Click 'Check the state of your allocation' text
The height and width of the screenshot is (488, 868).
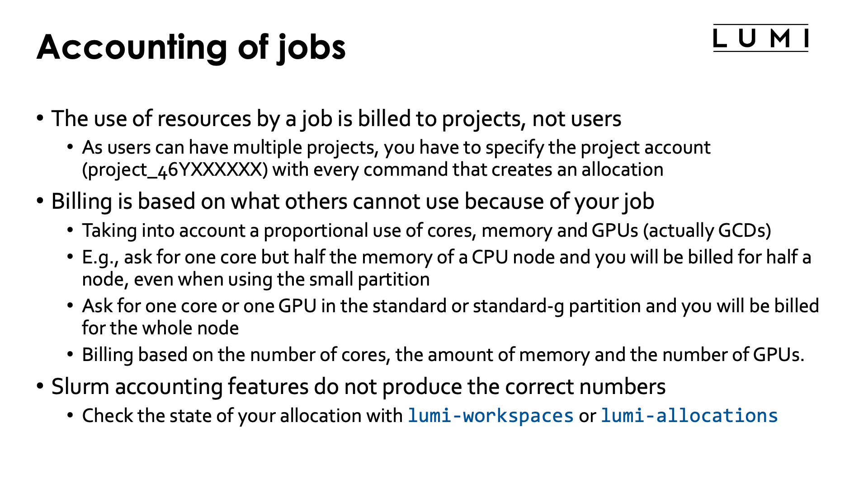(242, 416)
